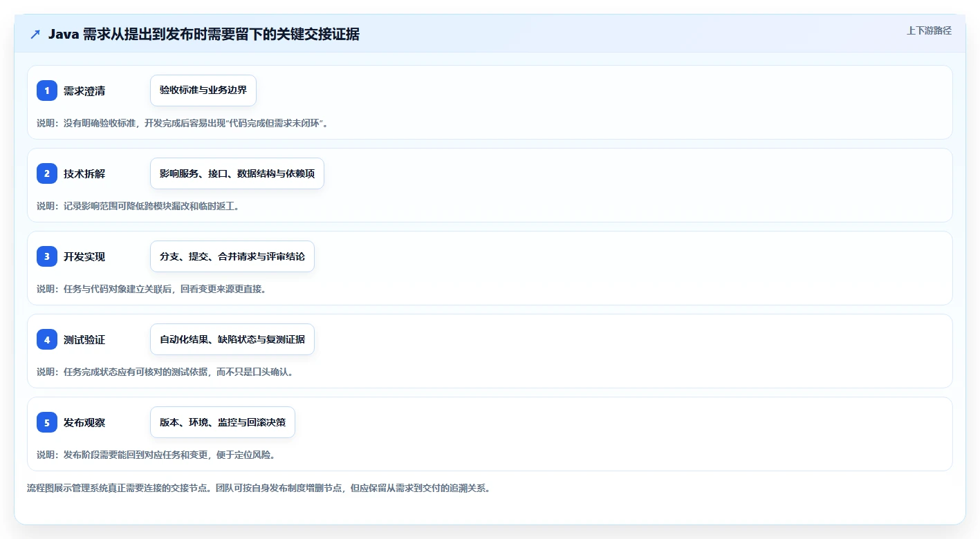Image resolution: width=980 pixels, height=539 pixels.
Task: Click the note starting "说明：发布阶段需要能回到"
Action: [x=156, y=455]
